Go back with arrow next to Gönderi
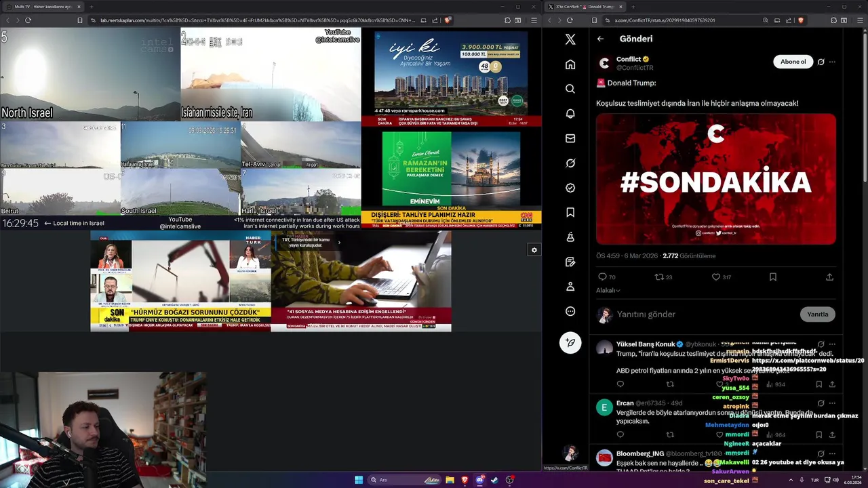868x488 pixels. click(x=600, y=39)
